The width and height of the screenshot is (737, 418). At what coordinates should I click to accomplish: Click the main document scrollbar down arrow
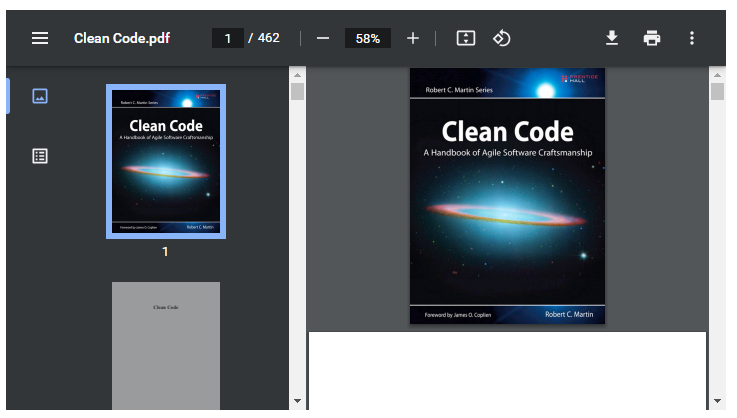pyautogui.click(x=717, y=401)
